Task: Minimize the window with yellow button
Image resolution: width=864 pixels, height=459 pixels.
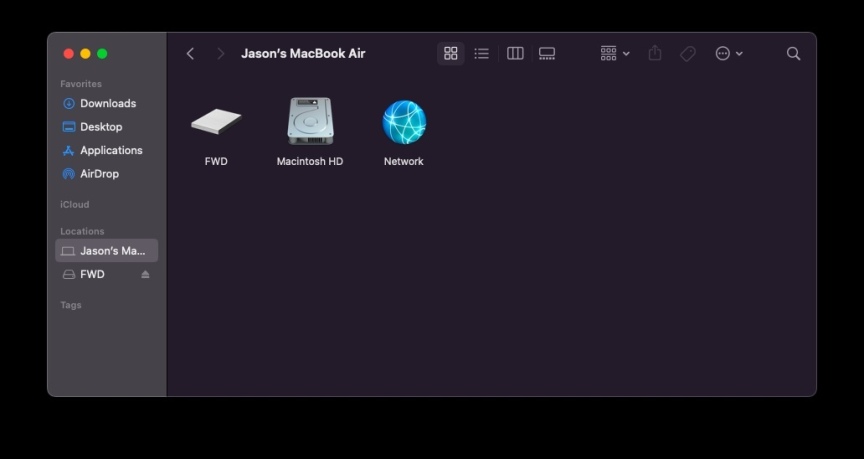Action: [85, 53]
